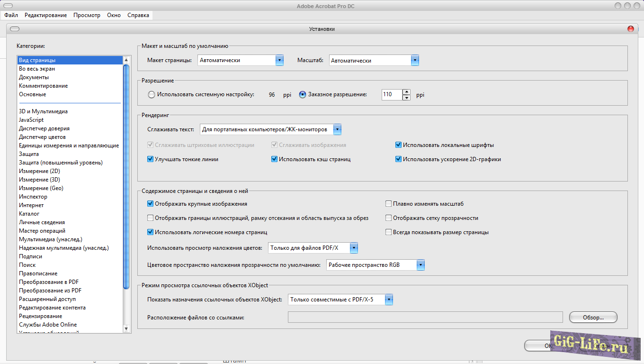Select JavaScript category in list

[x=31, y=120]
